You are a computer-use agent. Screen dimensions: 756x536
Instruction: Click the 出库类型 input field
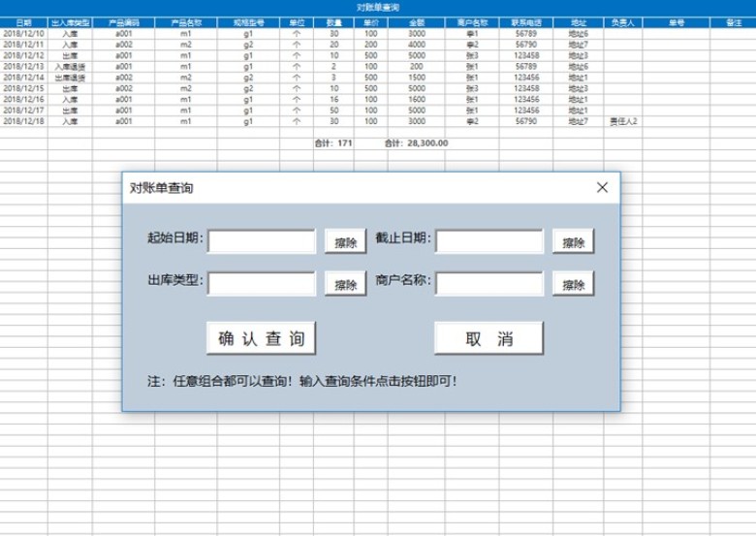[262, 283]
